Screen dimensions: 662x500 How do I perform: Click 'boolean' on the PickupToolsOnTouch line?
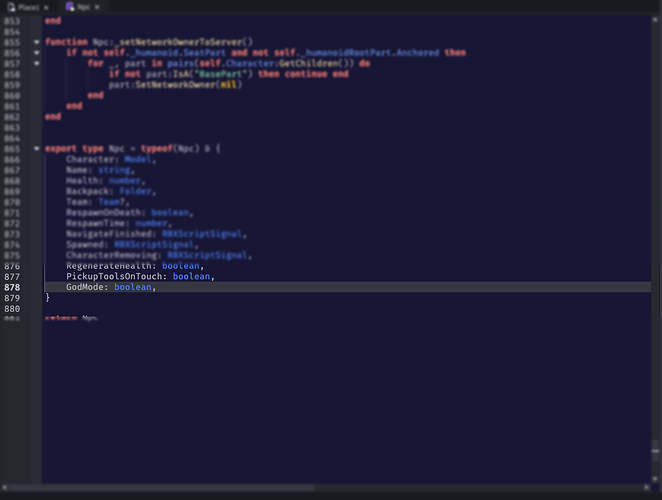pyautogui.click(x=191, y=277)
